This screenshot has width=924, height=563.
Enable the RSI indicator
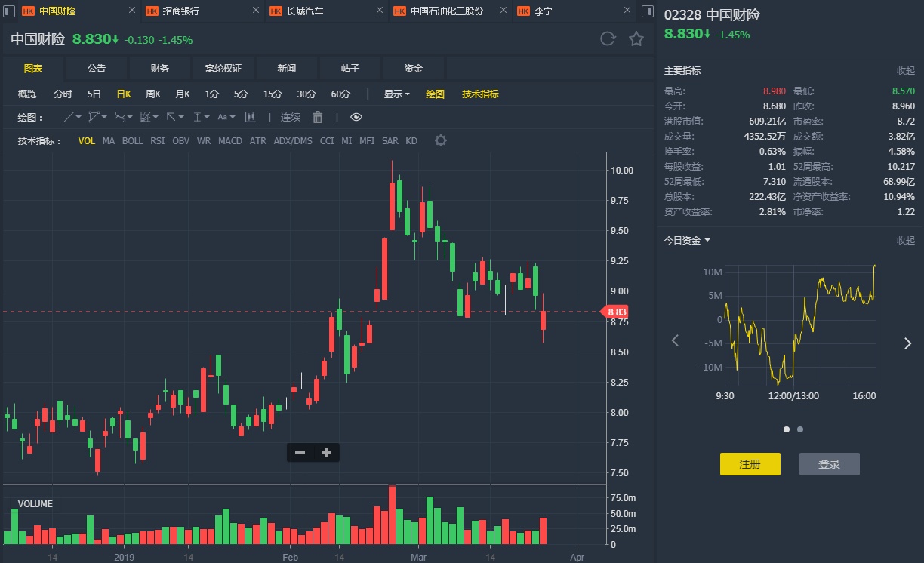click(x=157, y=141)
